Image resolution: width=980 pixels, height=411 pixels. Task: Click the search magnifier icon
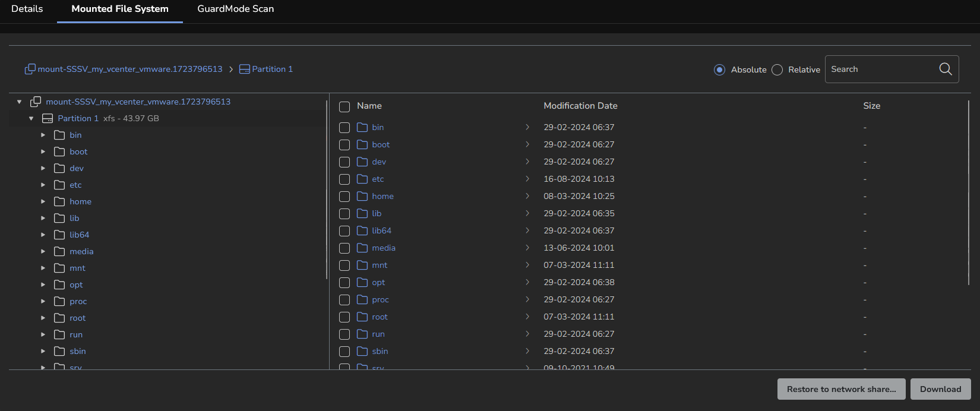pos(945,69)
